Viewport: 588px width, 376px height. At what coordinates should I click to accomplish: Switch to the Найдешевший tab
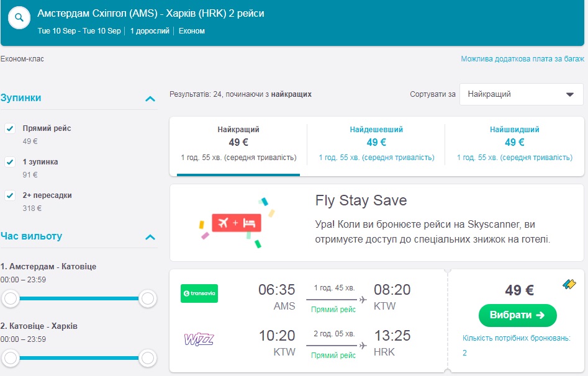point(376,144)
